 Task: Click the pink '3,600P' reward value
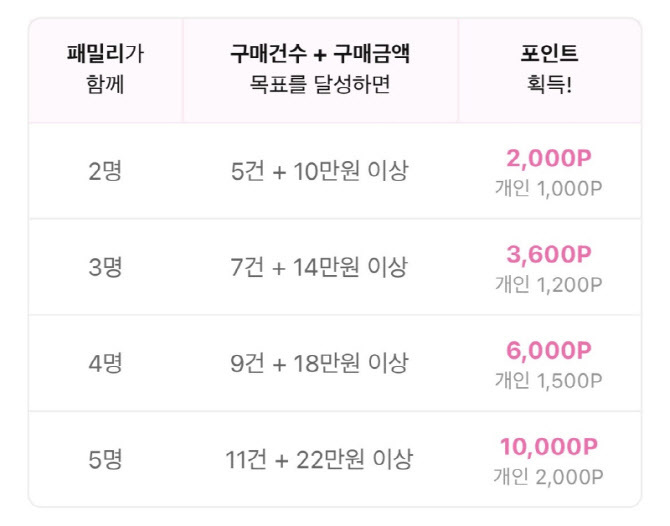point(549,254)
